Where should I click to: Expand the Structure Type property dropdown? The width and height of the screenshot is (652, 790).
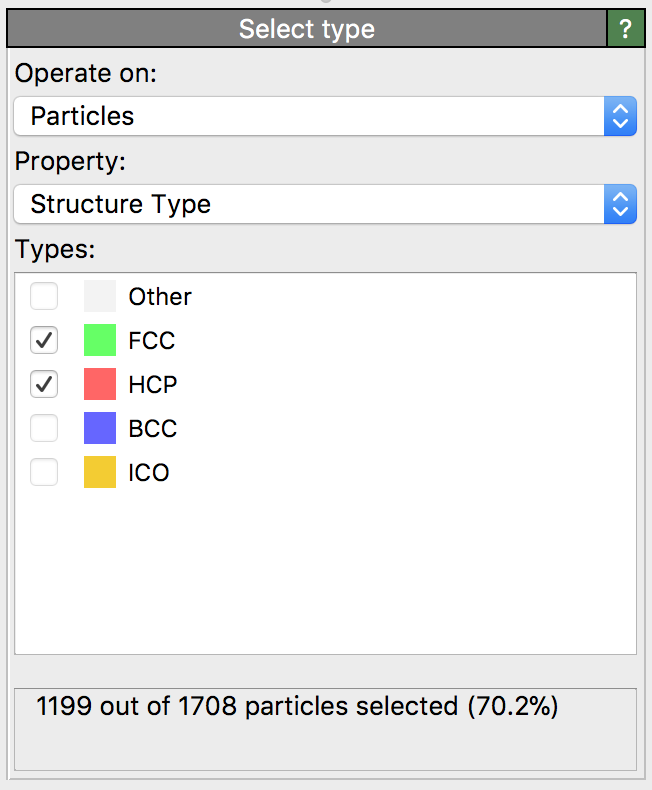pos(309,204)
